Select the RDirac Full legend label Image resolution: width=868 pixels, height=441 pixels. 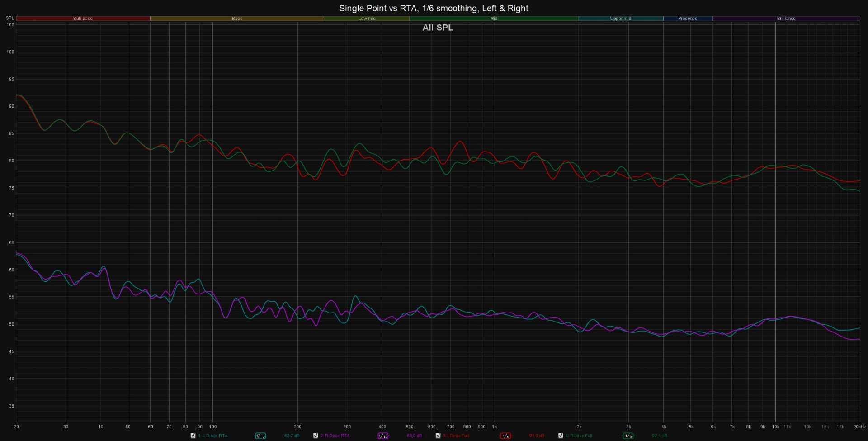[579, 436]
